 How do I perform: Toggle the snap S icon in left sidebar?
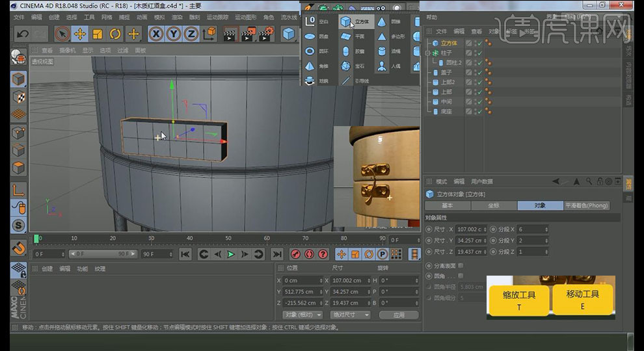click(18, 226)
